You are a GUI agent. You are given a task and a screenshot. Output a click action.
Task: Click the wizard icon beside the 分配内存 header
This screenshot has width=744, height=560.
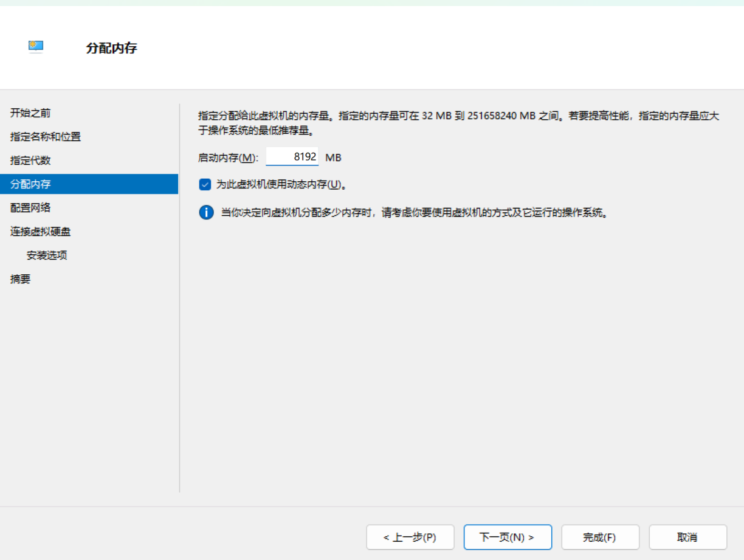[36, 47]
